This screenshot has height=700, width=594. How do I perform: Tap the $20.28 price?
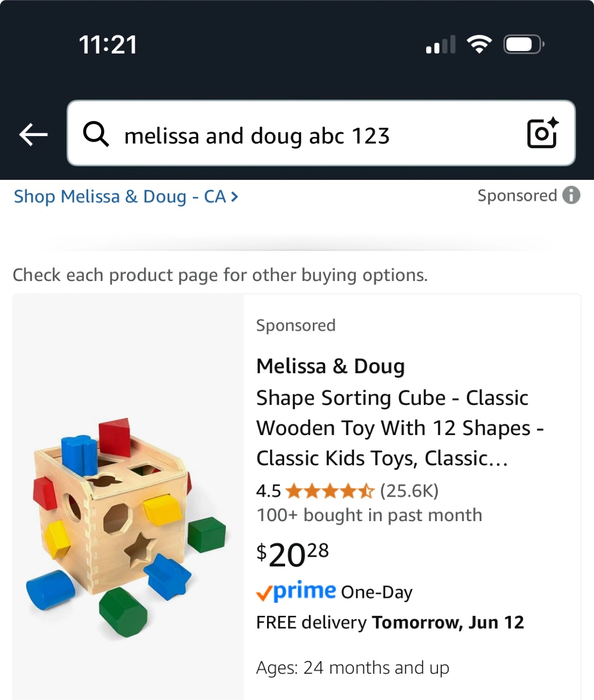click(x=292, y=555)
